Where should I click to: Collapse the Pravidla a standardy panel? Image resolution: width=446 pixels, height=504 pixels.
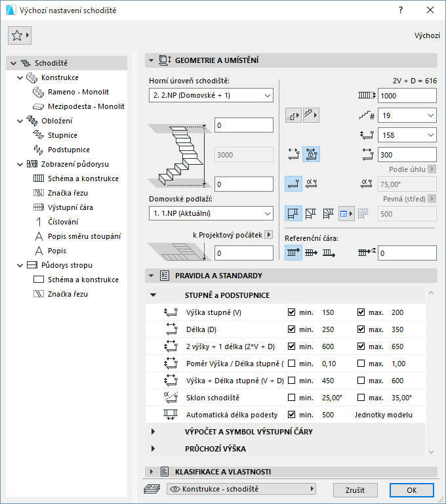(x=151, y=276)
